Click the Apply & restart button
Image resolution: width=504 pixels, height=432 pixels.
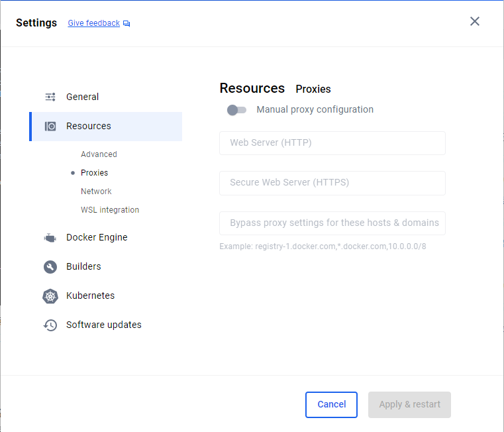tap(409, 405)
